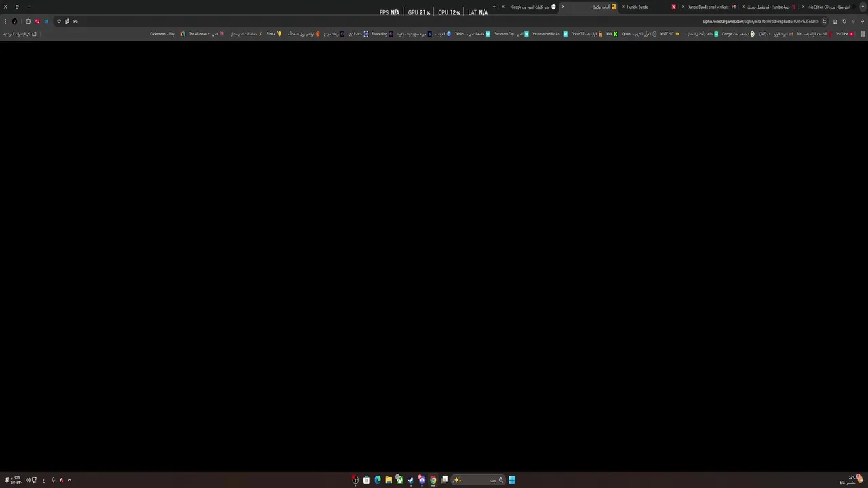Open the WATCH IT bookmark
Image resolution: width=868 pixels, height=488 pixels.
point(670,34)
